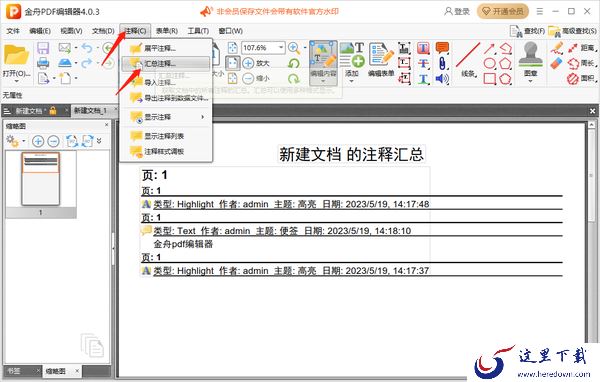Select the underline text tool icon
Image resolution: width=600 pixels, height=382 pixels.
pyautogui.click(x=423, y=79)
